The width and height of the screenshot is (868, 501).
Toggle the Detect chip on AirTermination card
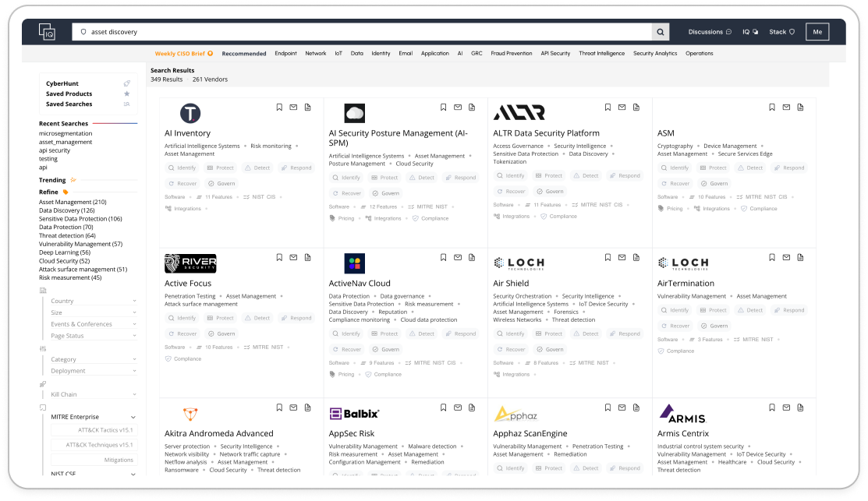[749, 310]
